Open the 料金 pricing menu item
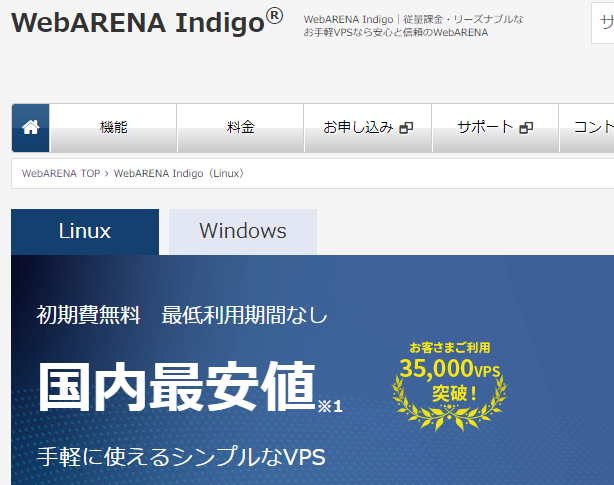614x485 pixels. 241,128
